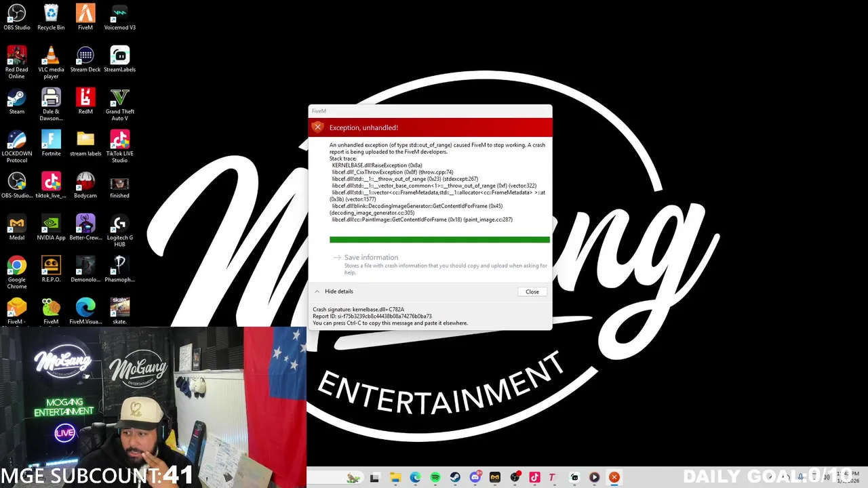The height and width of the screenshot is (488, 868).
Task: Select the skate. desktop icon
Action: pos(119,310)
